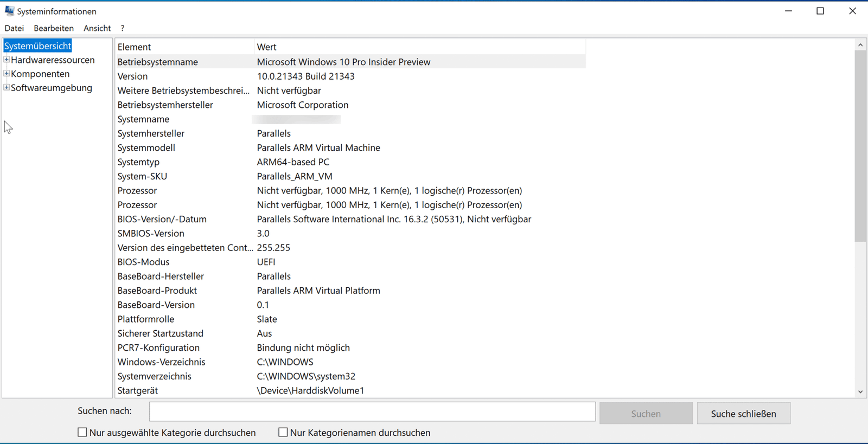
Task: Click the ARM64-based PC value
Action: tap(293, 162)
